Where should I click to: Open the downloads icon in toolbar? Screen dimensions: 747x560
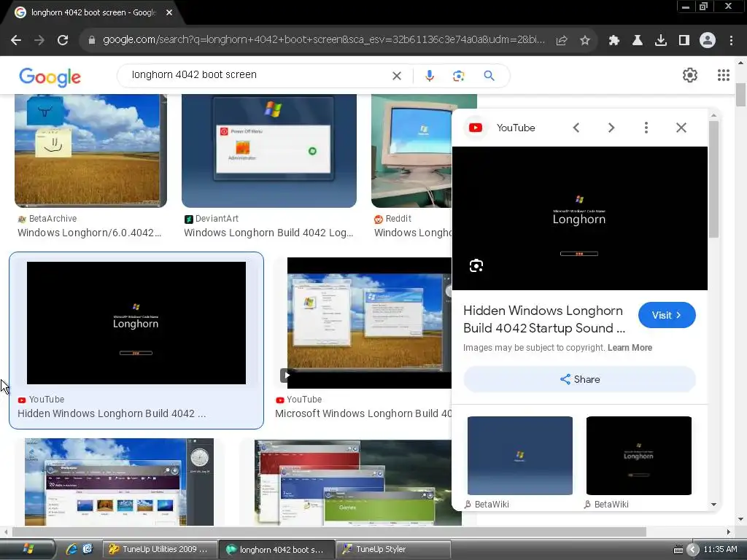click(660, 41)
